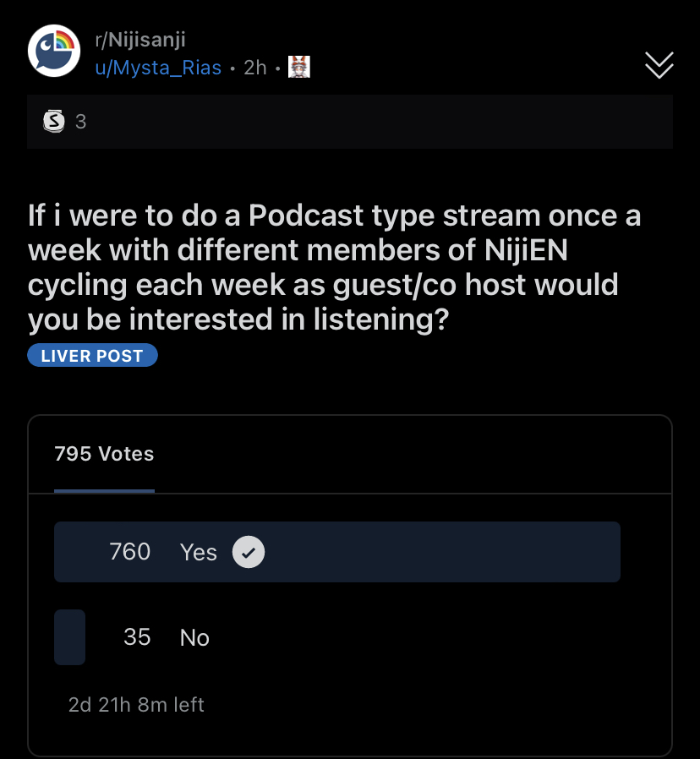Choose the No poll answer label
700x759 pixels.
click(194, 637)
